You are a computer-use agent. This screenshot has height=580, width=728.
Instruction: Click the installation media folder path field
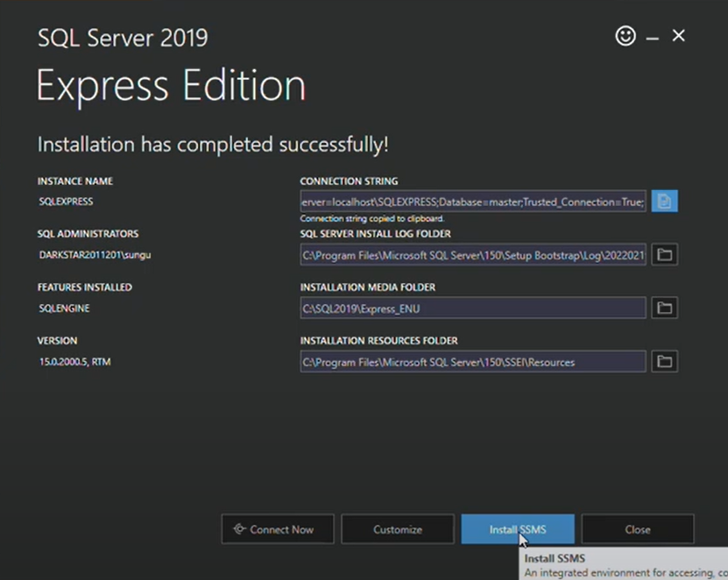tap(473, 308)
